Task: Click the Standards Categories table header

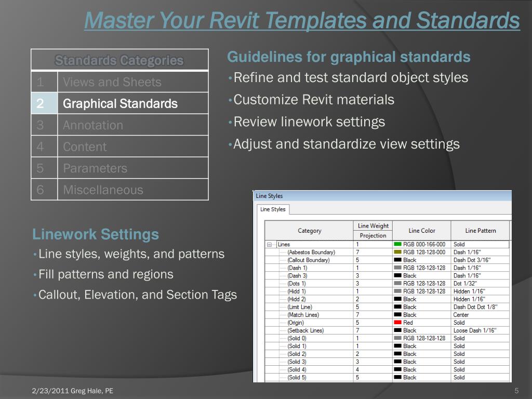Action: [x=119, y=60]
